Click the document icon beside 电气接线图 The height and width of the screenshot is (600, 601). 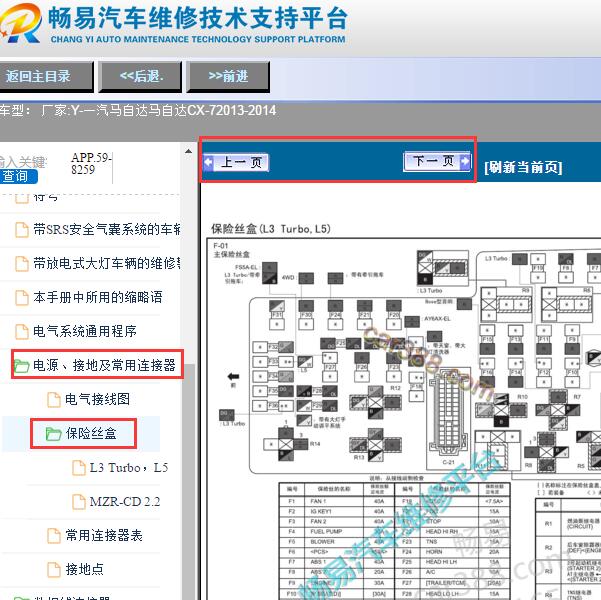coord(54,399)
